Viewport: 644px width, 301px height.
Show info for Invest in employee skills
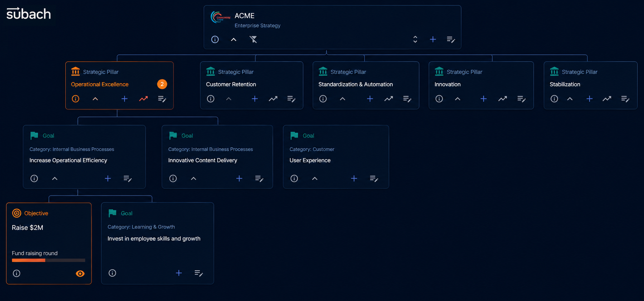click(112, 273)
